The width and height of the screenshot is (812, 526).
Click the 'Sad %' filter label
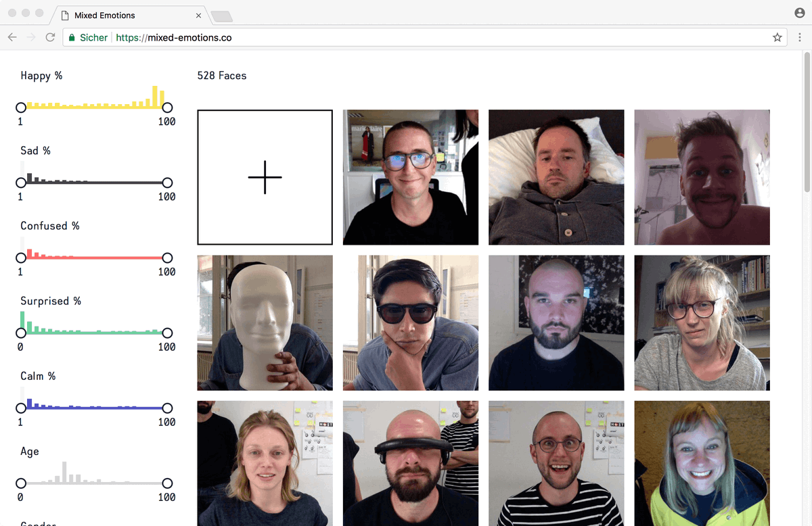[35, 151]
